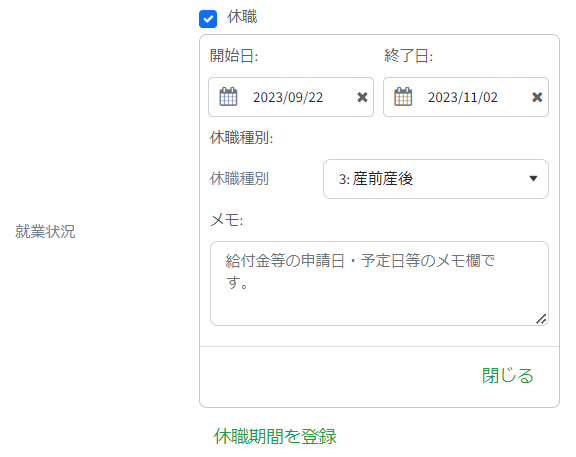
Task: Click 休職期間を登録 link
Action: [x=275, y=436]
